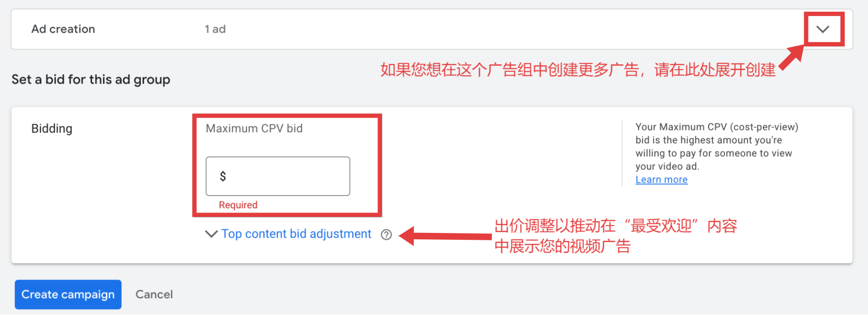Viewport: 868px width, 315px height.
Task: Focus the Maximum CPV bid input field
Action: coord(278,176)
